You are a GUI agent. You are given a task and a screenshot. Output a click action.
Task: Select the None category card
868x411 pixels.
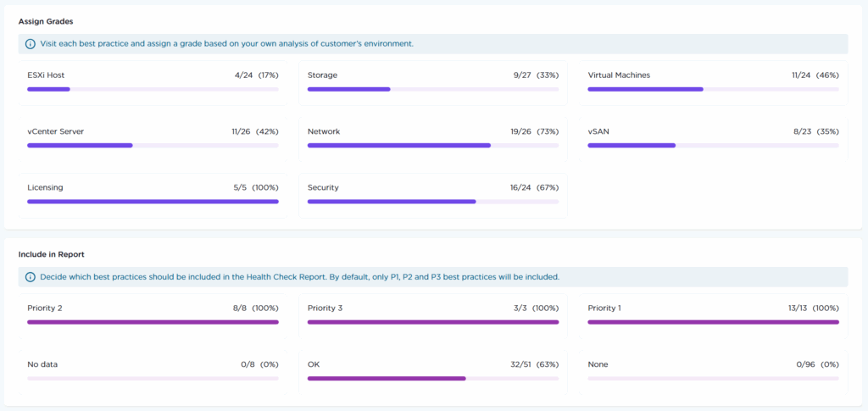[x=713, y=371]
